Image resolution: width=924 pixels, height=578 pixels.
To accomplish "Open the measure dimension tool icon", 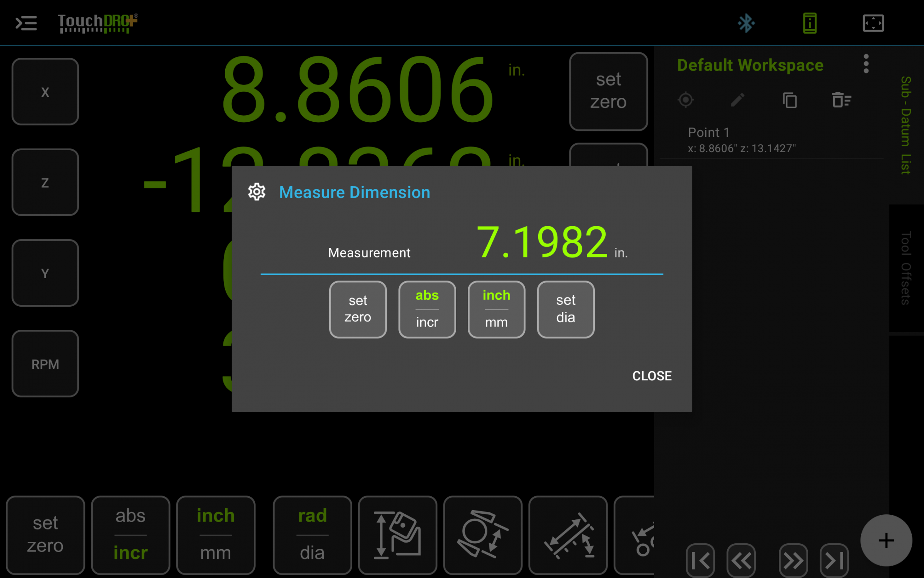I will coord(568,535).
